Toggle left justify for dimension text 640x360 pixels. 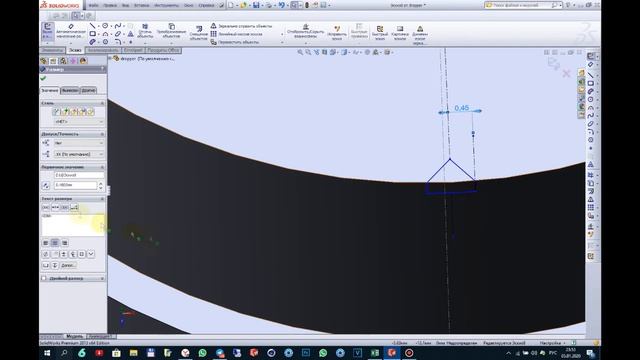tap(46, 243)
